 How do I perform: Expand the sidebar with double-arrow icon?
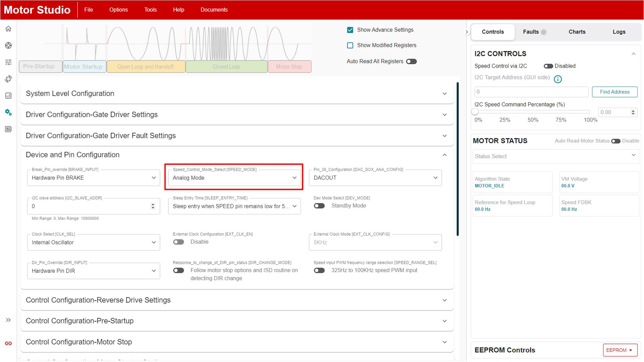tap(8, 320)
